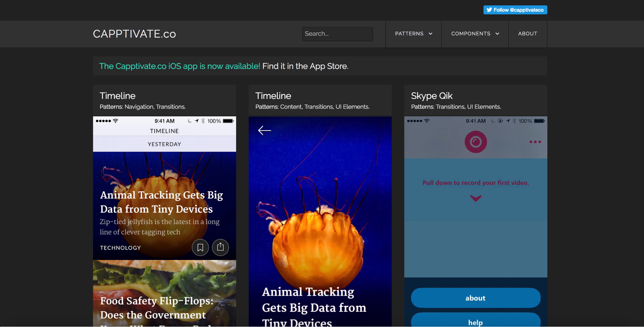Click the bookmark icon on jellyfish article
644x327 pixels.
(200, 247)
